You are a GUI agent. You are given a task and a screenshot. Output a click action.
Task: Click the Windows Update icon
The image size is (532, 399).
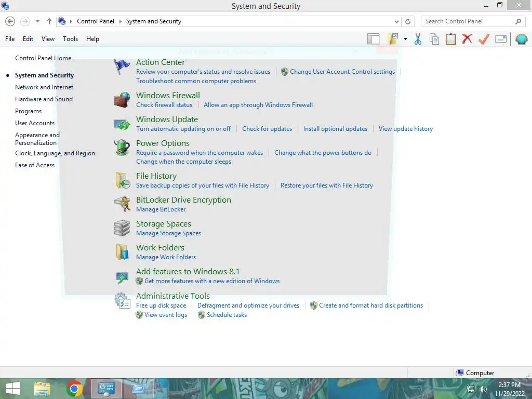pyautogui.click(x=122, y=124)
